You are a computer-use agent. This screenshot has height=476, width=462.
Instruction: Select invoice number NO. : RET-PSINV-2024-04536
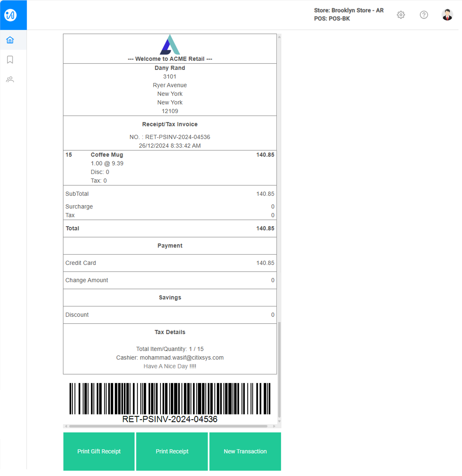[170, 137]
